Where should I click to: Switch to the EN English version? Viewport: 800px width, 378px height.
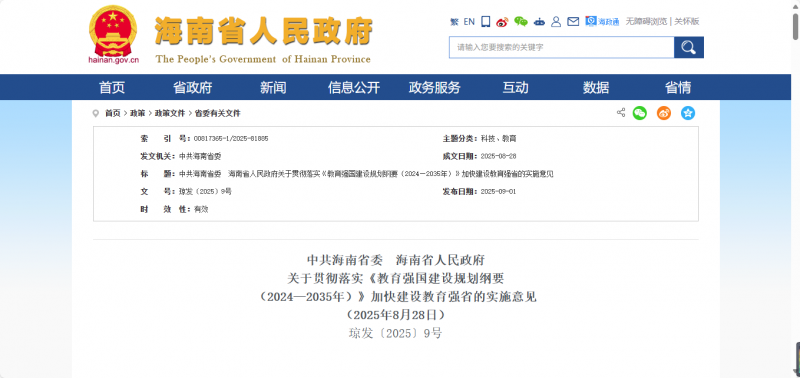[x=469, y=21]
